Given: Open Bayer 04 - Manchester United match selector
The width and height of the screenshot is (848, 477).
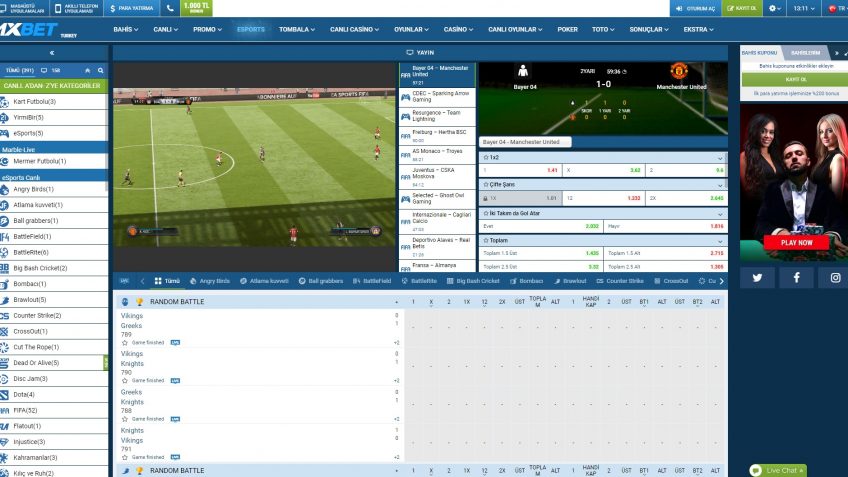Looking at the screenshot, I should (x=525, y=142).
